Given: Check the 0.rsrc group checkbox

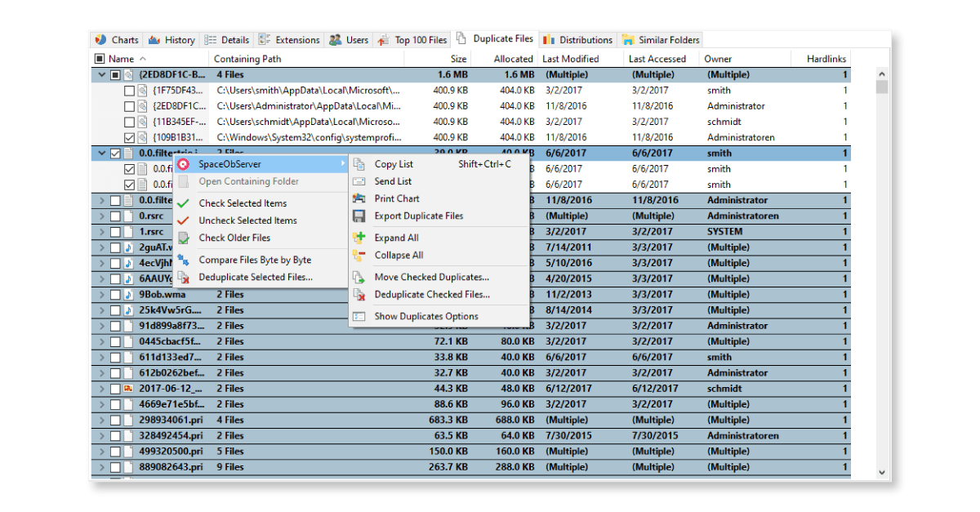Looking at the screenshot, I should tap(115, 216).
